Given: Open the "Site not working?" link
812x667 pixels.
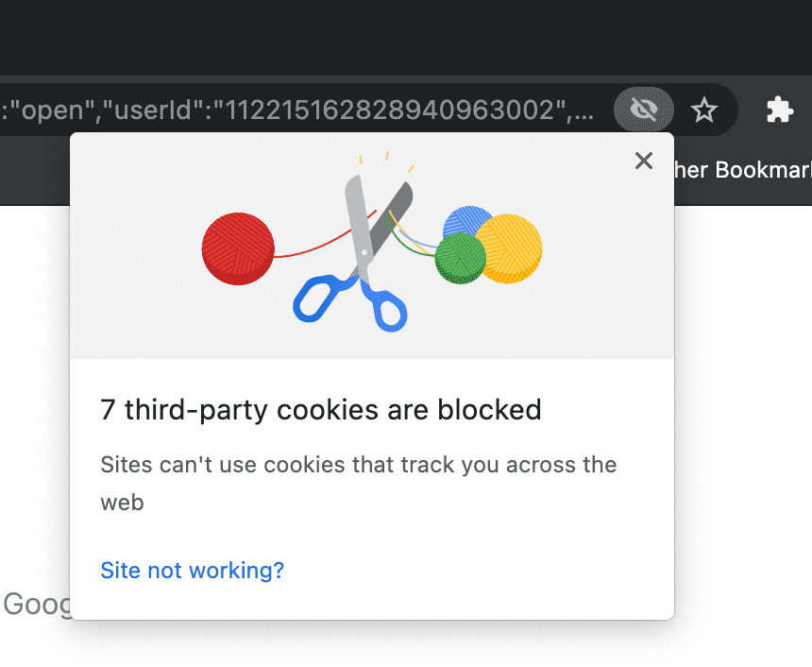Looking at the screenshot, I should tap(192, 570).
